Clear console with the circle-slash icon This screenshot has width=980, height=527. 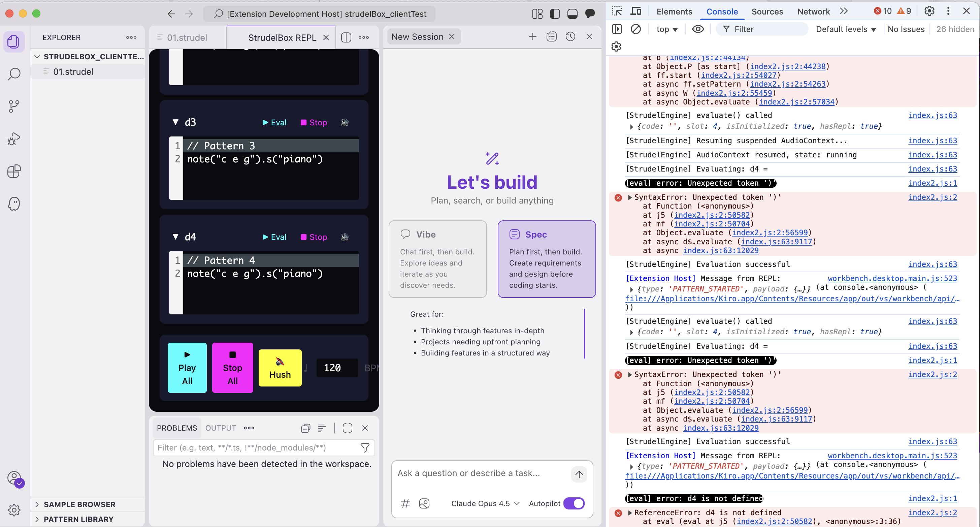(636, 29)
